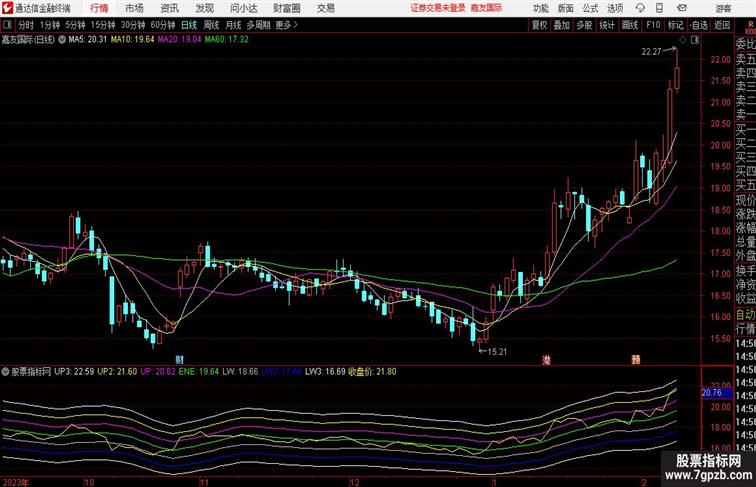Click the MA5: 20.31 label
Screen dimensions: 756x487
(87, 40)
